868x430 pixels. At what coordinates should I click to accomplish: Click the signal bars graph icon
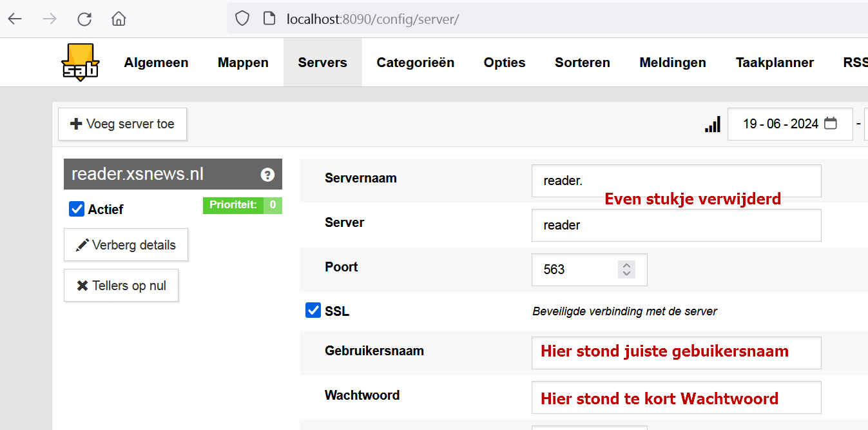[712, 124]
